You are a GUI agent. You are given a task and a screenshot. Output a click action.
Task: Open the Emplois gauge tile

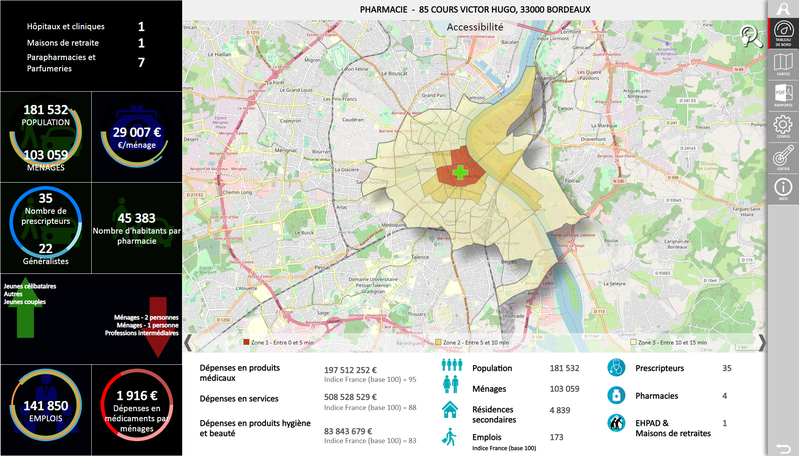pos(45,405)
